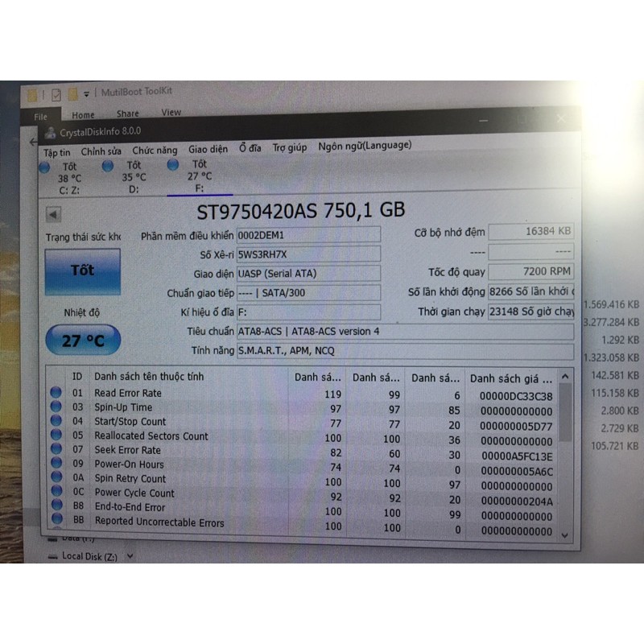Image resolution: width=644 pixels, height=644 pixels.
Task: Click the serial number field 5WS3RH7X
Action: pos(308,254)
